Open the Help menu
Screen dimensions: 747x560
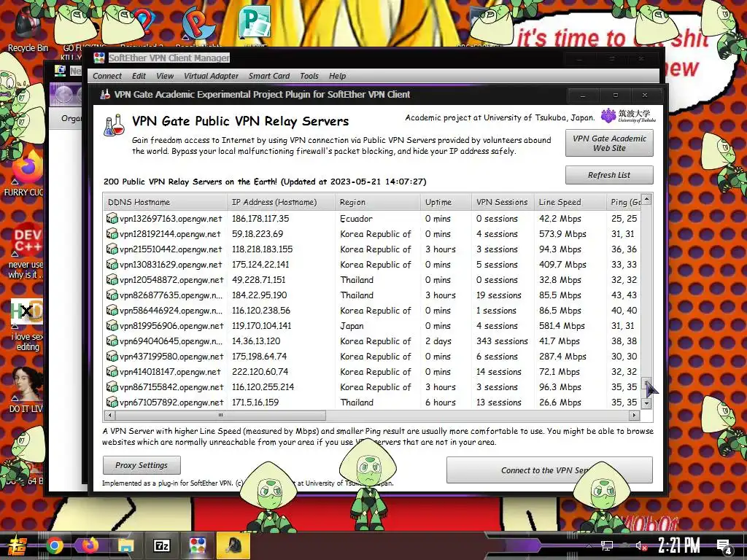click(337, 76)
